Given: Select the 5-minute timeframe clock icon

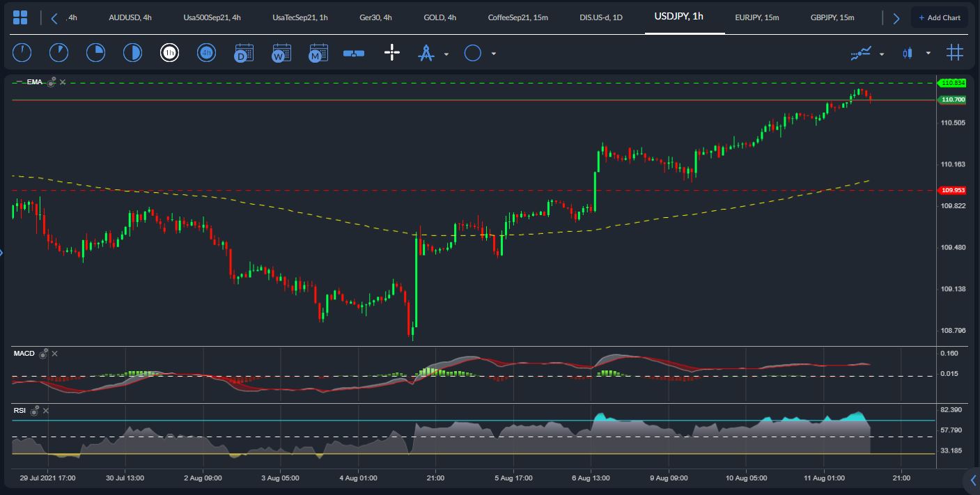Looking at the screenshot, I should tap(59, 52).
